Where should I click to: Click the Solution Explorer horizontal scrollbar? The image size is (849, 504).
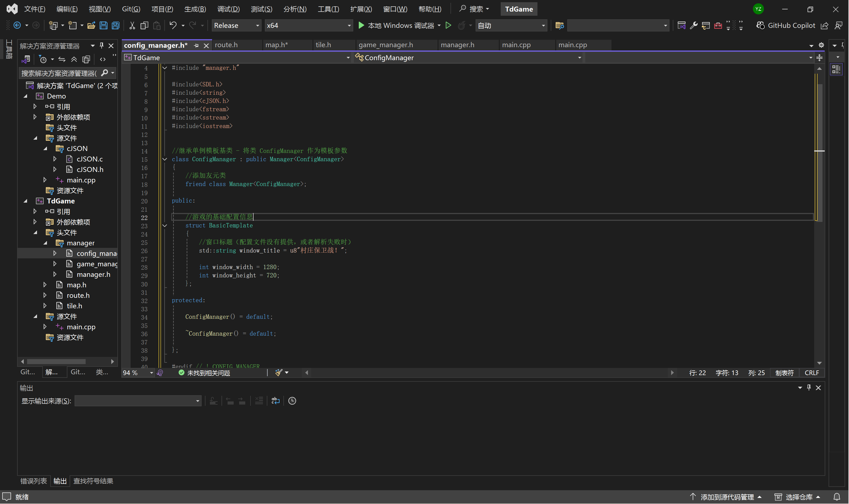56,361
